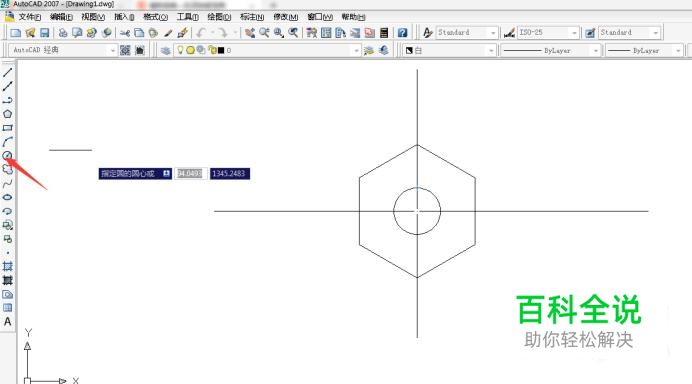This screenshot has height=384, width=692.
Task: Open the color control showing 白
Action: click(x=449, y=50)
